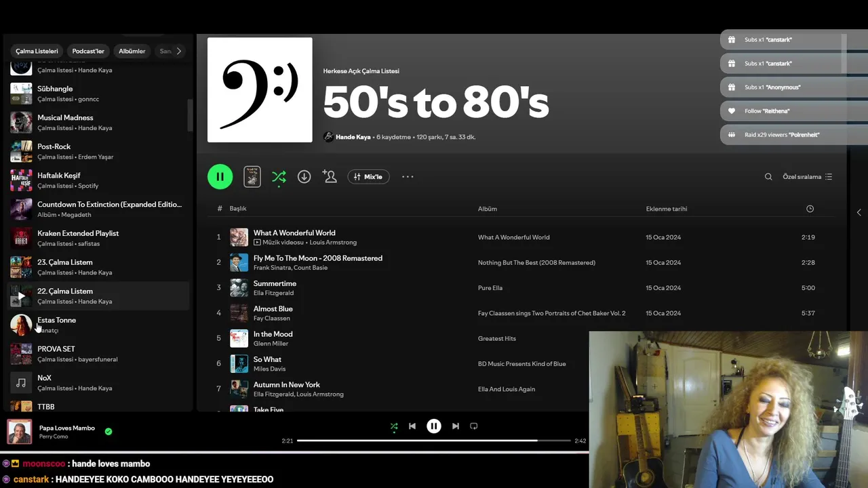The image size is (868, 488).
Task: Open the Countdown To Extinction album
Action: (x=99, y=209)
